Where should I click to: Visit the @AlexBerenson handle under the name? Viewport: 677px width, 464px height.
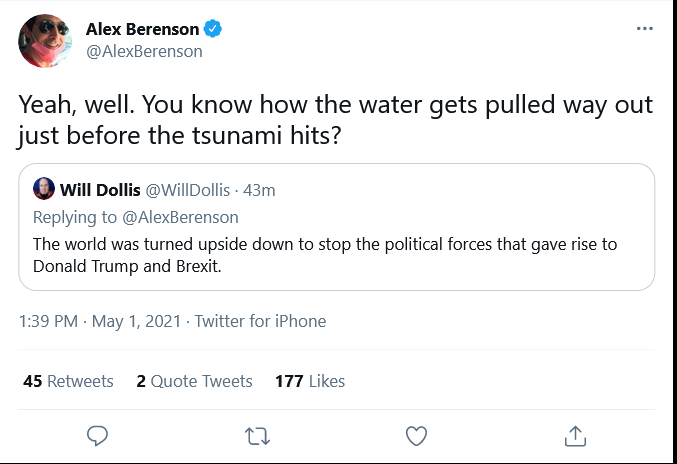[144, 51]
